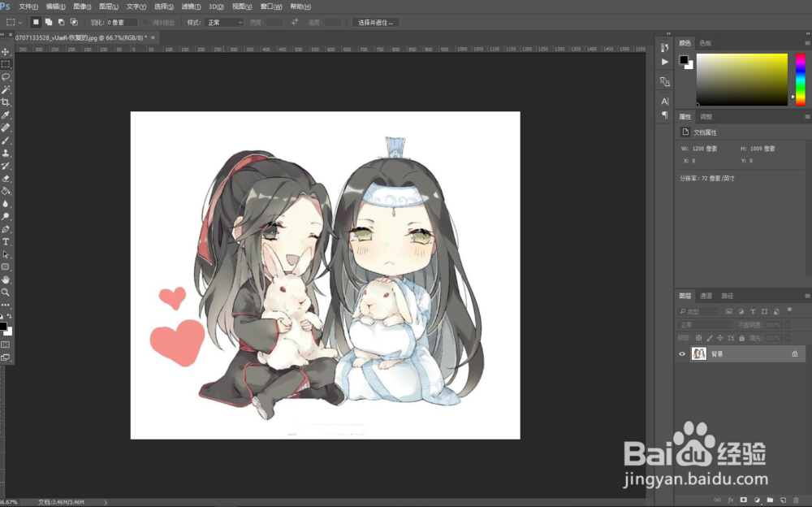Select the Rectangle shape tool
The image size is (812, 507).
point(6,267)
